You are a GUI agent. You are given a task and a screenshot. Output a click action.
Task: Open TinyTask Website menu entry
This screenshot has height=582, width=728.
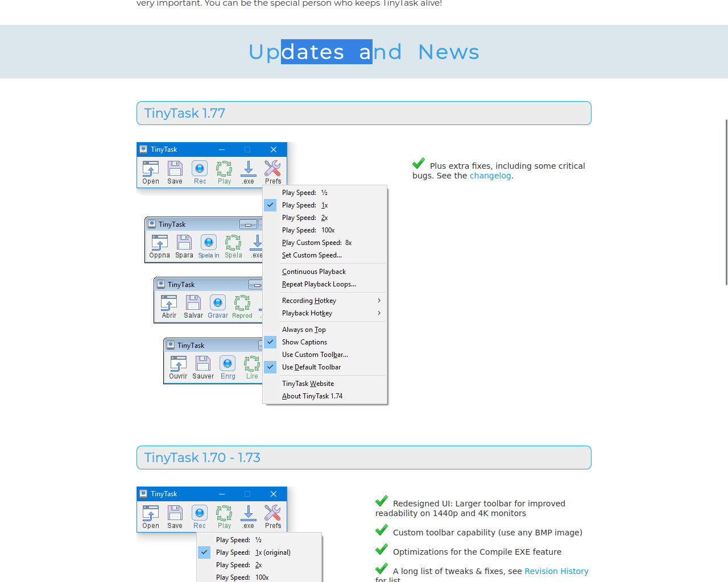pos(325,384)
